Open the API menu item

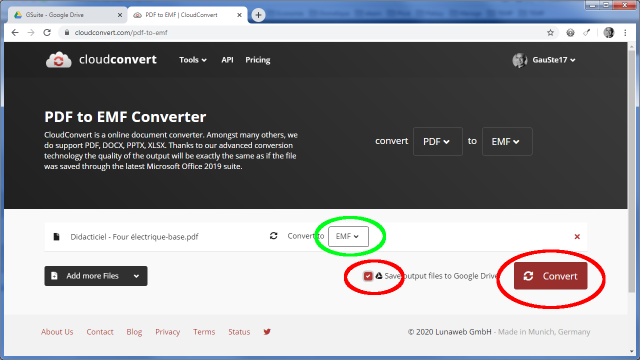click(227, 60)
